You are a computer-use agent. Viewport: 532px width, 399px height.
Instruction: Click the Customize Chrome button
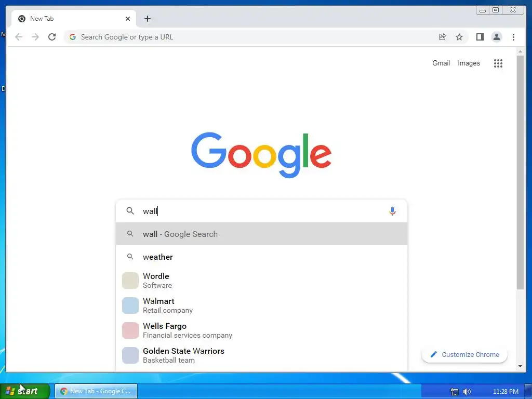coord(464,354)
